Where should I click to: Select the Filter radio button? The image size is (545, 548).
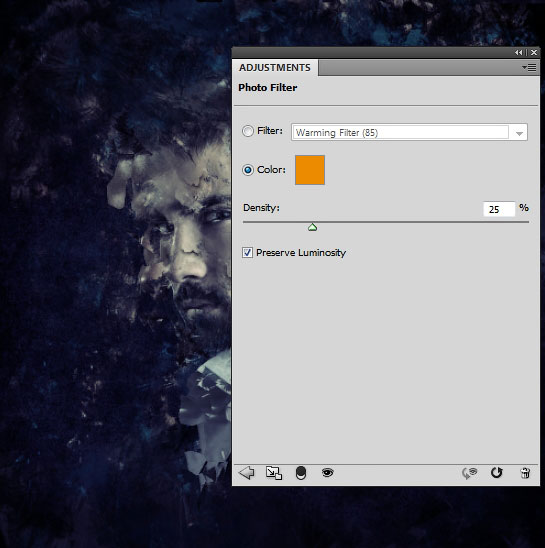[x=248, y=131]
